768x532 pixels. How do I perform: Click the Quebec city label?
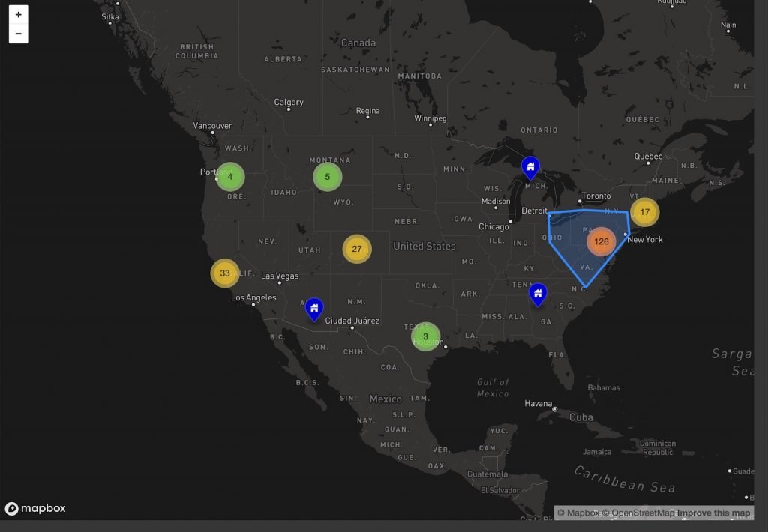point(648,156)
